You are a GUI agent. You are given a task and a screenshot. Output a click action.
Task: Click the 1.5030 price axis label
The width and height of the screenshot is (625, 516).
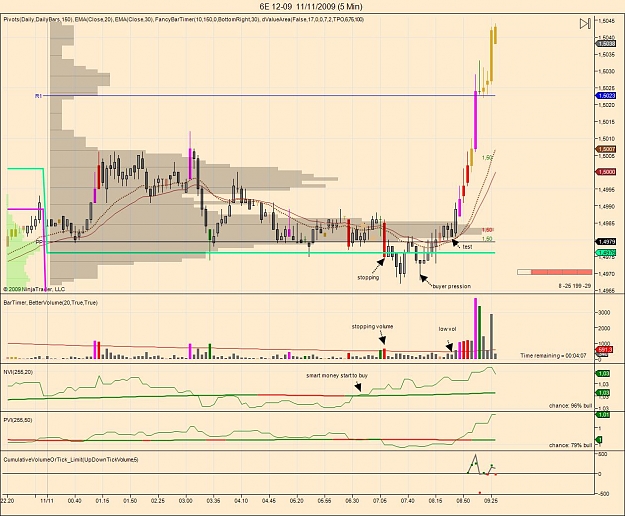tap(606, 71)
